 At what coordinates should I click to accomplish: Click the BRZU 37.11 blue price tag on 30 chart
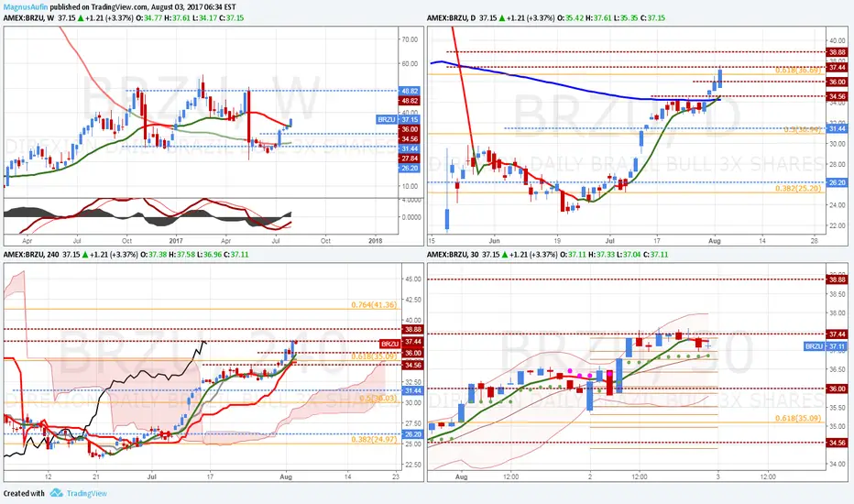click(x=826, y=346)
